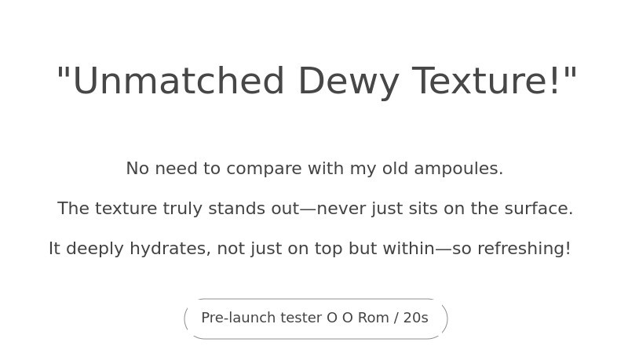This screenshot has height=364, width=628.
Task: Click the word "Unmatched" in the headline
Action: point(178,82)
